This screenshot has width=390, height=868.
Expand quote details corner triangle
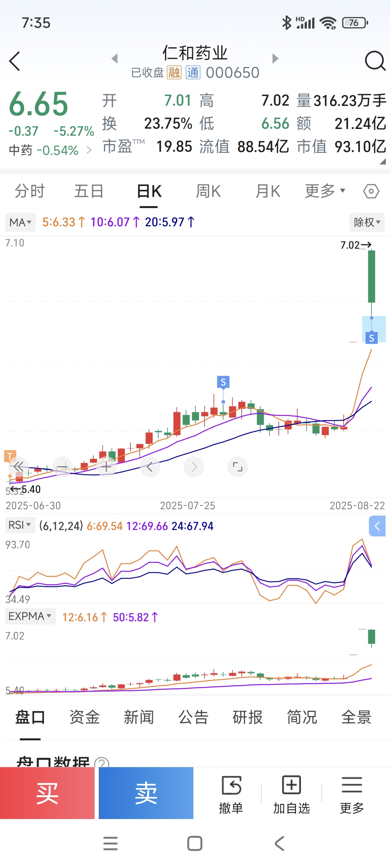[x=382, y=161]
